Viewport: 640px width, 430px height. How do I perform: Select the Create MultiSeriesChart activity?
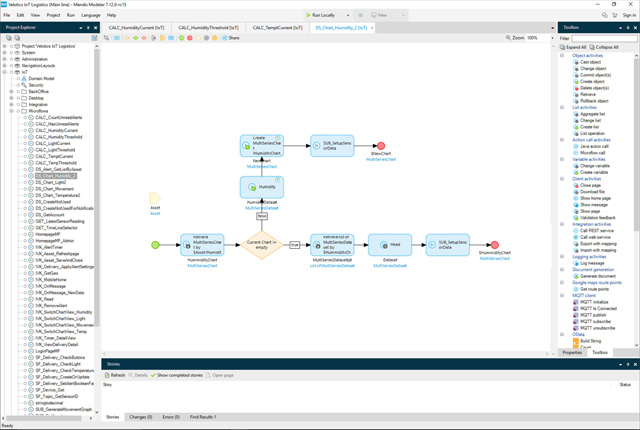pyautogui.click(x=262, y=146)
